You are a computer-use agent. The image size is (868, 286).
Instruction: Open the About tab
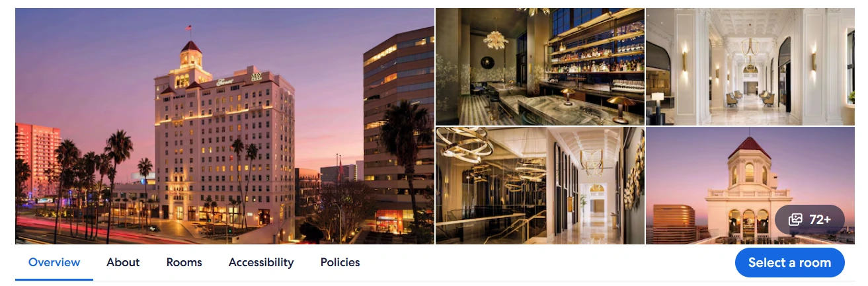coord(123,262)
